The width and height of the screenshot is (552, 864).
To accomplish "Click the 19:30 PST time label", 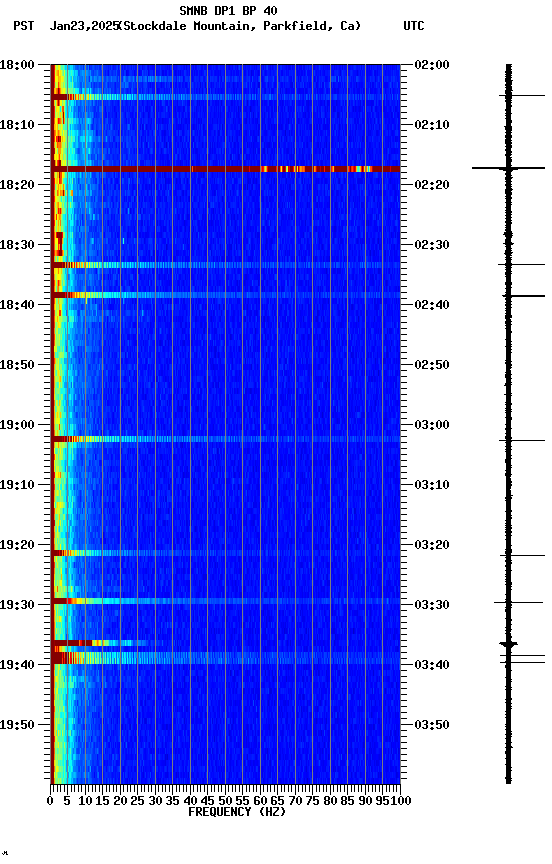I will [17, 605].
